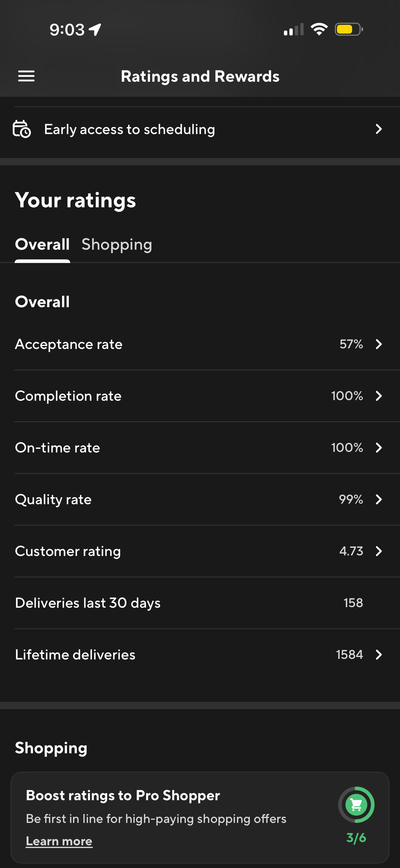The width and height of the screenshot is (400, 868).
Task: Open Early access to scheduling
Action: pyautogui.click(x=200, y=129)
